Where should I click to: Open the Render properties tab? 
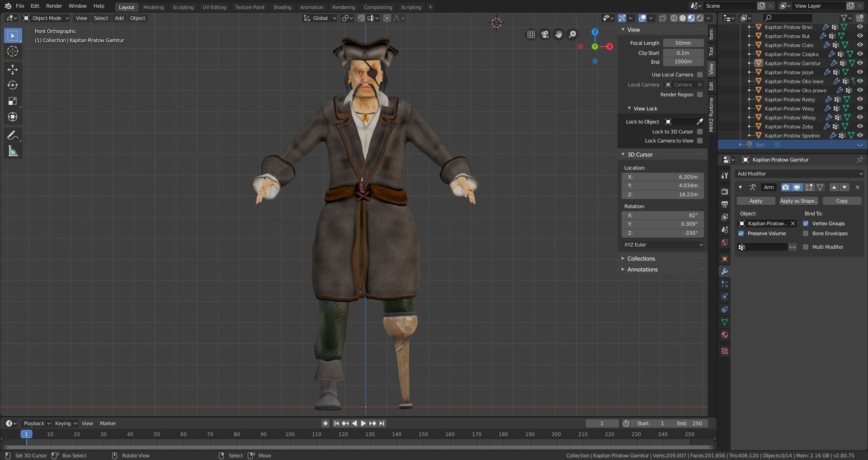pyautogui.click(x=725, y=192)
